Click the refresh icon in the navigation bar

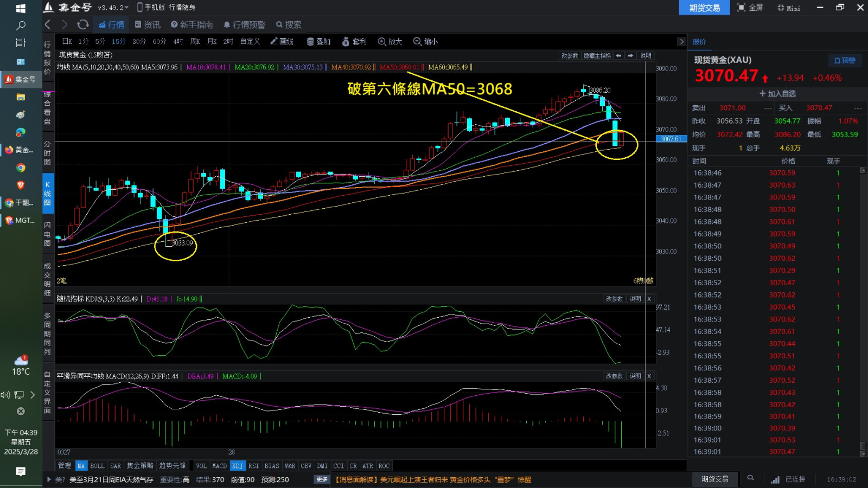tap(82, 24)
